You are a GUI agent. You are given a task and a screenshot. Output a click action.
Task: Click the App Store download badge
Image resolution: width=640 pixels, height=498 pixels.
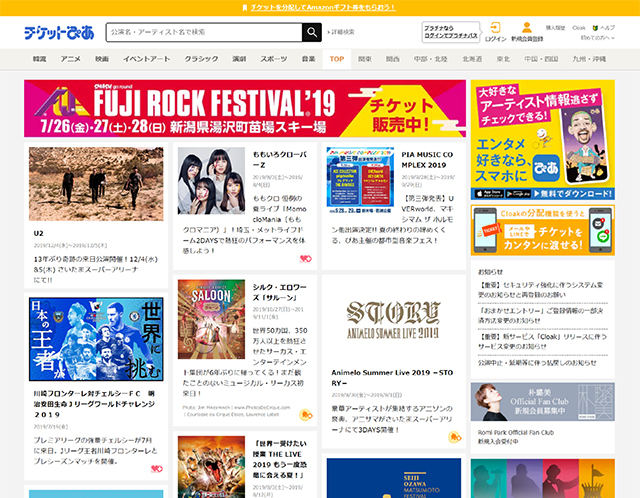[489, 194]
